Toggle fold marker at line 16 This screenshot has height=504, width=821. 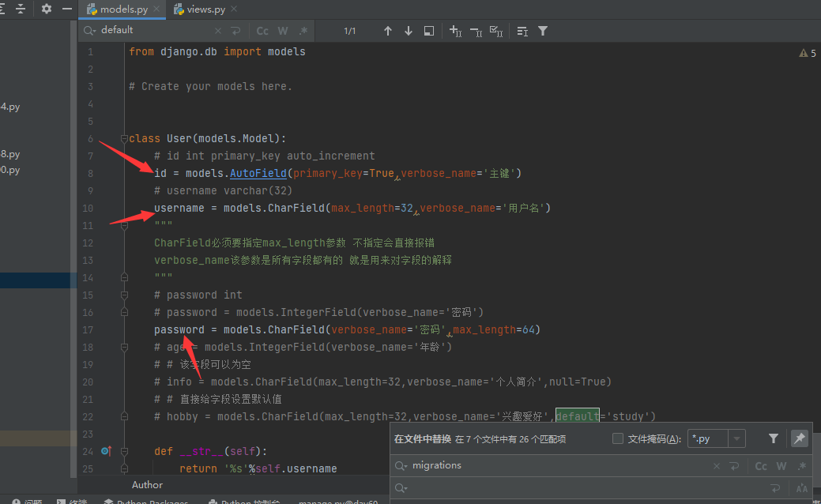point(124,313)
